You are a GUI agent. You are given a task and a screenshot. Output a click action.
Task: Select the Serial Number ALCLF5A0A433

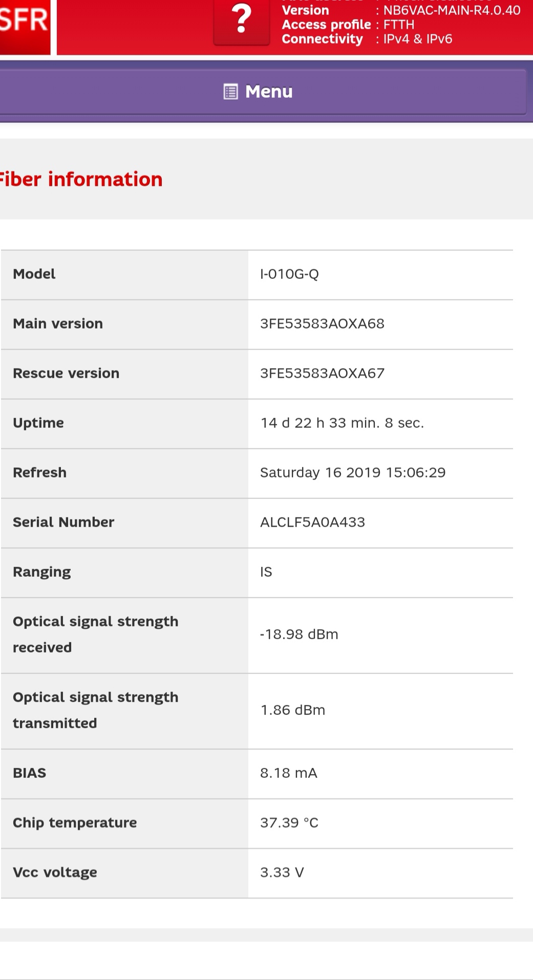coord(312,522)
